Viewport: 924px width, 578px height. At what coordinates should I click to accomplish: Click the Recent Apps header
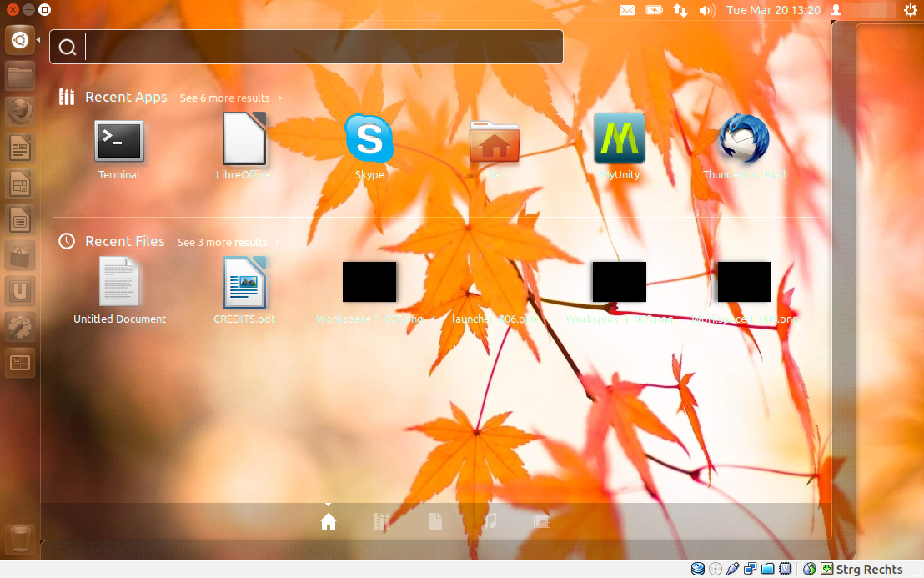(126, 97)
